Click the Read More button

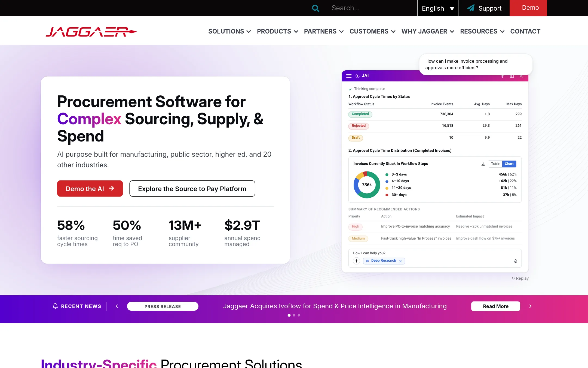495,306
